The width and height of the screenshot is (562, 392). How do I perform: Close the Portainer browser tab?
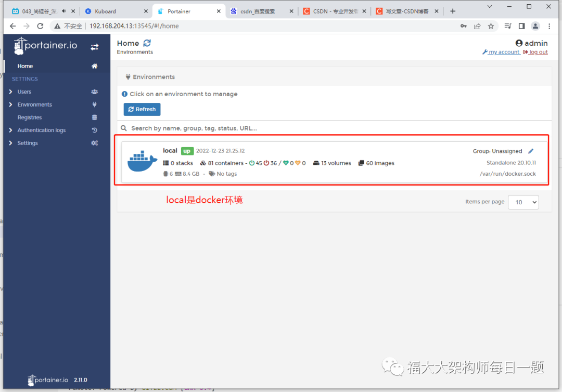point(219,11)
